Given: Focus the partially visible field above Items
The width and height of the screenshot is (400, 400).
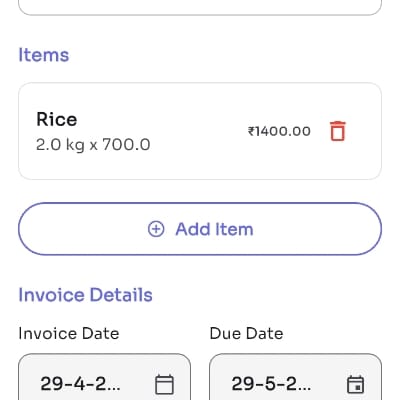Looking at the screenshot, I should [200, 7].
